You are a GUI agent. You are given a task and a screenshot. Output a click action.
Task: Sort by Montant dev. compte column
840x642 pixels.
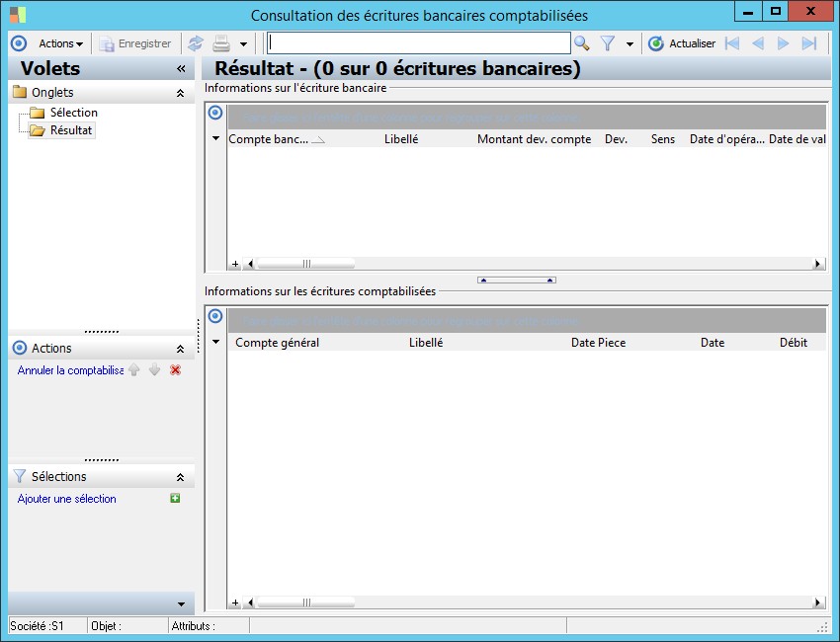pos(534,139)
